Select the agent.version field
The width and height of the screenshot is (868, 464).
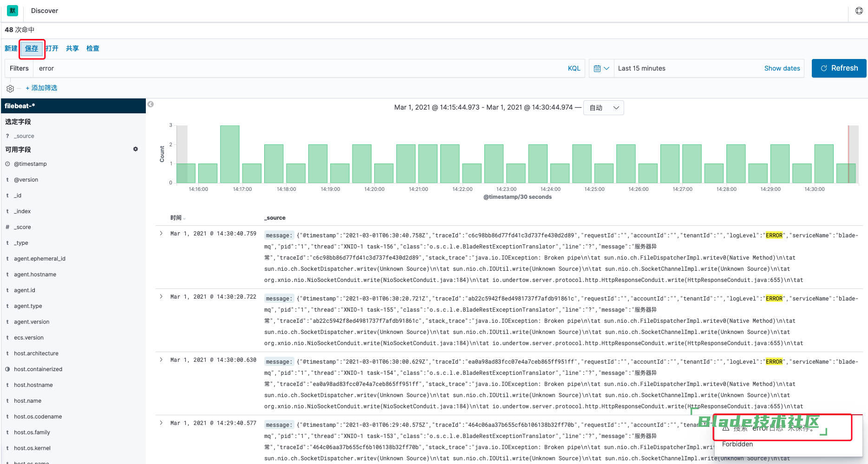32,322
